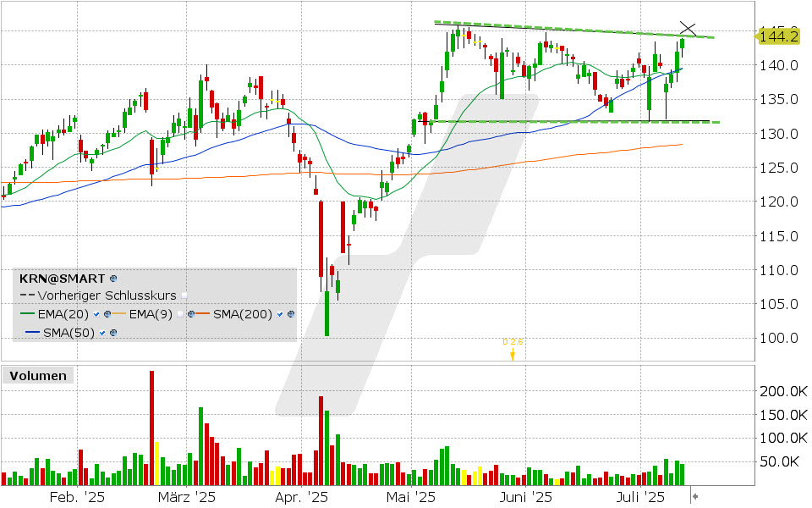The image size is (812, 508).
Task: Click the blue SMA(50) line swatch
Action: click(33, 332)
